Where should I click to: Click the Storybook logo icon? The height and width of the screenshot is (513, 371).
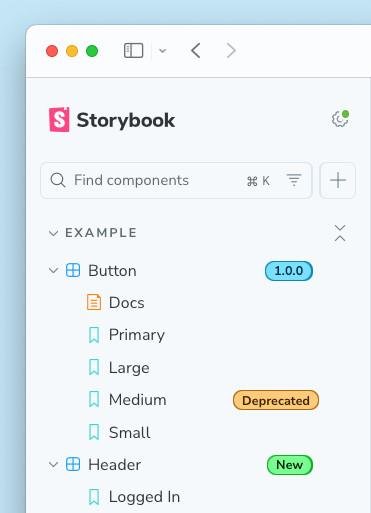click(59, 119)
